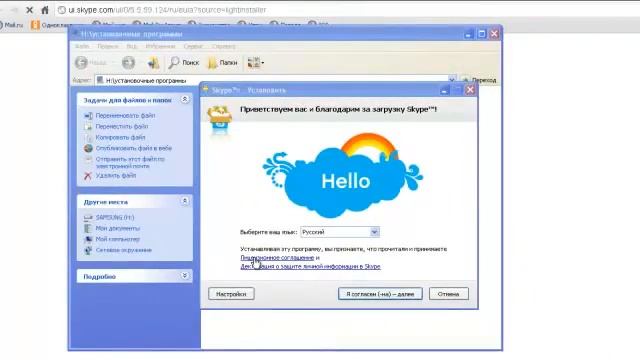Go to browser home page icon
This screenshot has height=360, width=640.
(x=45, y=10)
